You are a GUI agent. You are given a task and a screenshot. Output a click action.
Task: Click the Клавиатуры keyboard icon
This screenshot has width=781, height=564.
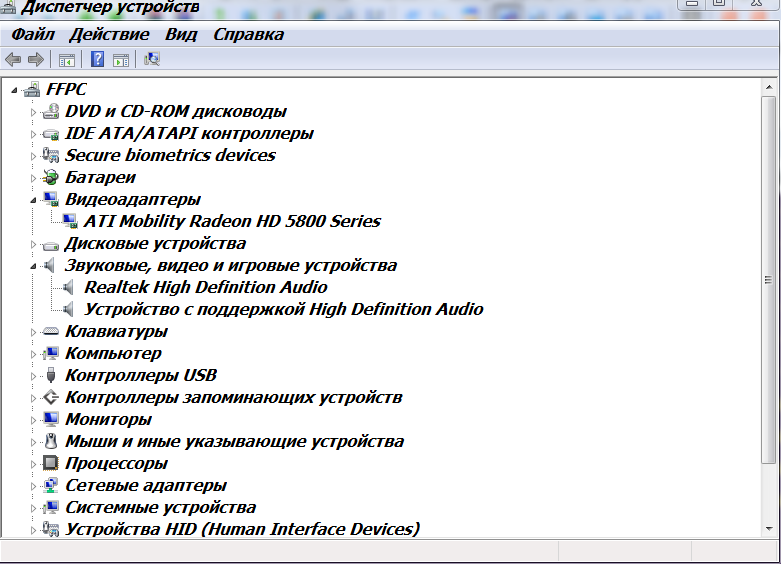click(x=51, y=331)
